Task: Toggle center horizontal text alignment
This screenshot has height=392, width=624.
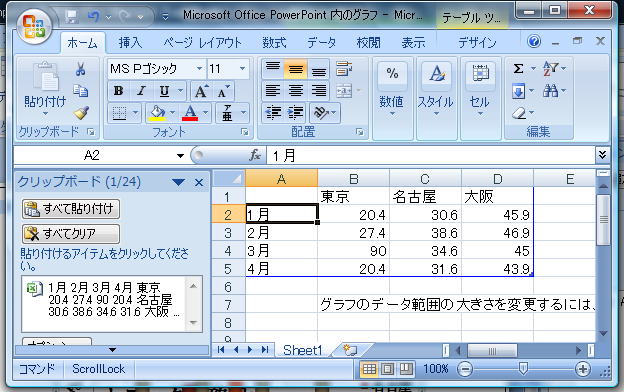Action: pos(295,91)
